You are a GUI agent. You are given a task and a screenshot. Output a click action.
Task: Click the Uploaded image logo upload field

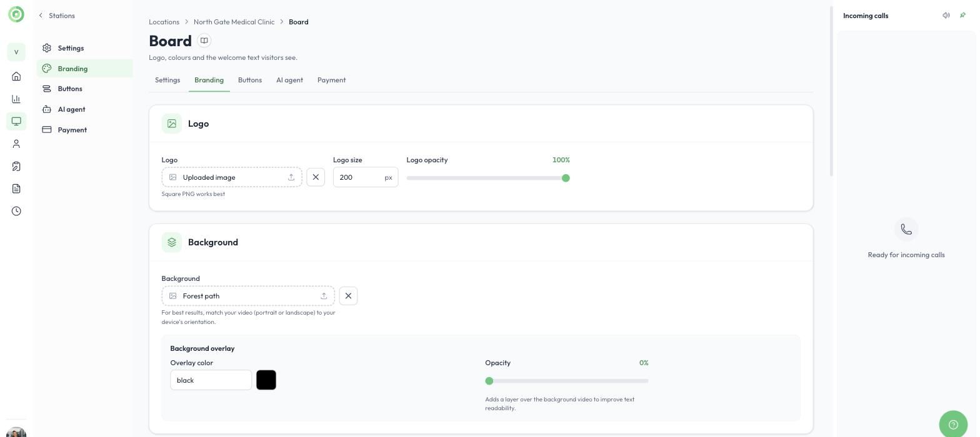pos(232,177)
